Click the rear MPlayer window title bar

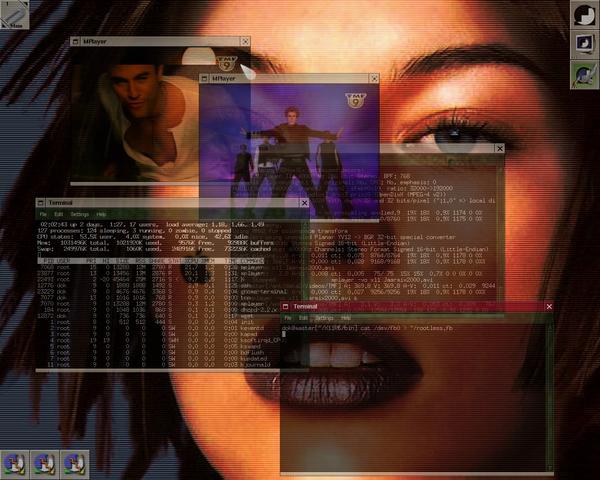pyautogui.click(x=161, y=41)
